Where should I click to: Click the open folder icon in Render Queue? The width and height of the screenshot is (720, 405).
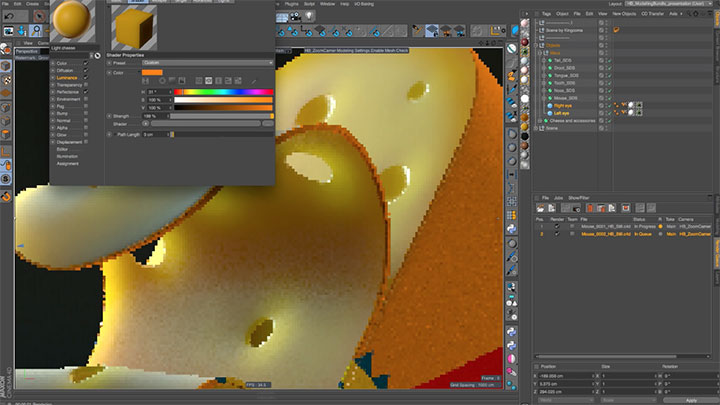click(x=540, y=208)
